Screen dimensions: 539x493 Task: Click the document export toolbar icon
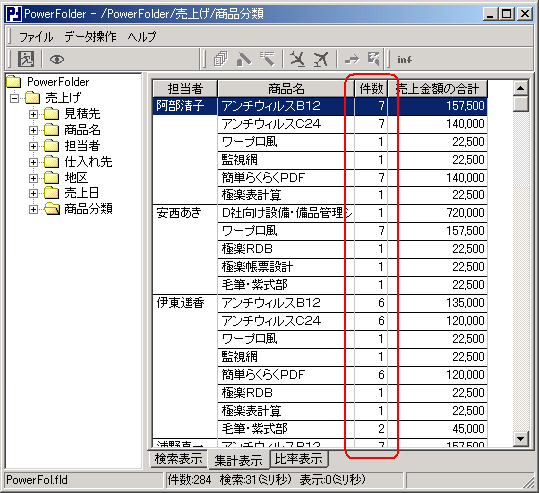(x=374, y=59)
